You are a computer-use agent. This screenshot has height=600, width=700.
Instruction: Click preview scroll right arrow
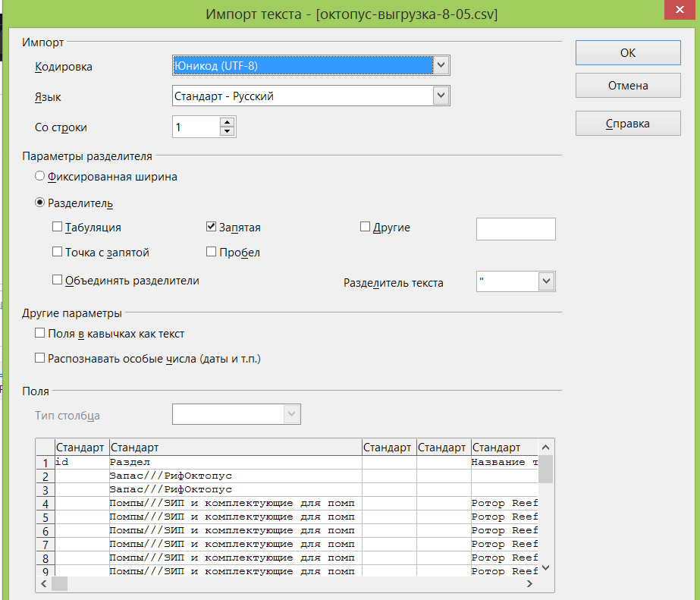(x=529, y=583)
